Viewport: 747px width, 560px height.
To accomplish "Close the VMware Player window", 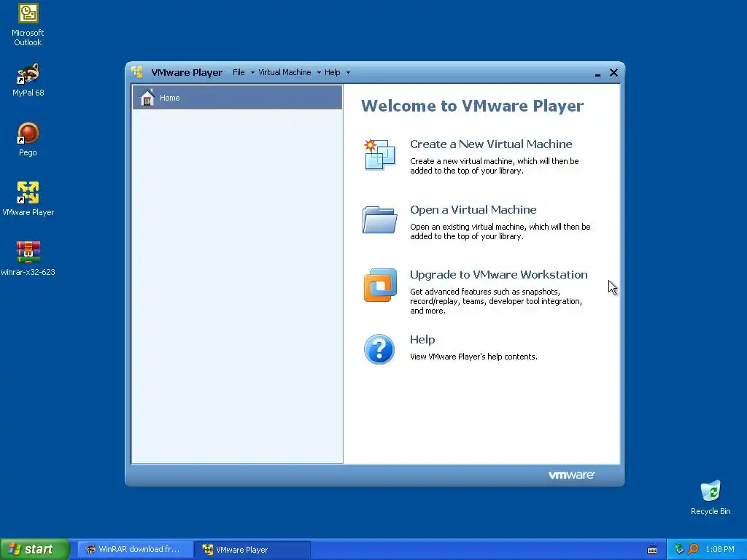I will point(614,72).
